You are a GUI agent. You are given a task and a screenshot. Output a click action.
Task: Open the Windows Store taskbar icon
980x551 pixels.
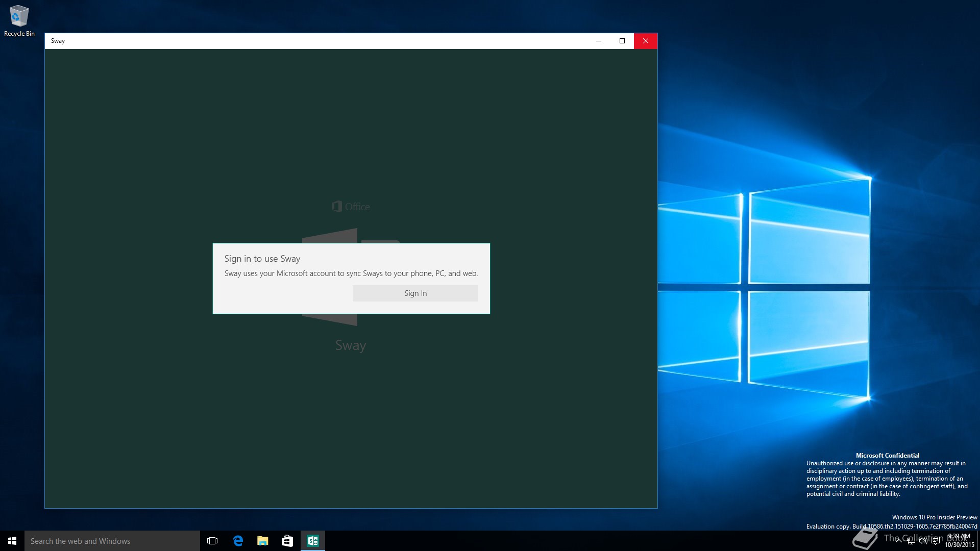288,541
